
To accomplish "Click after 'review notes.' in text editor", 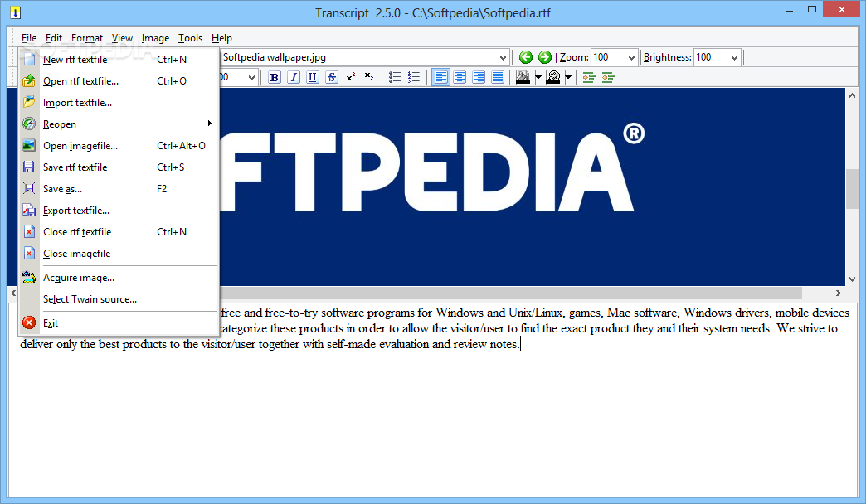I will [x=520, y=345].
